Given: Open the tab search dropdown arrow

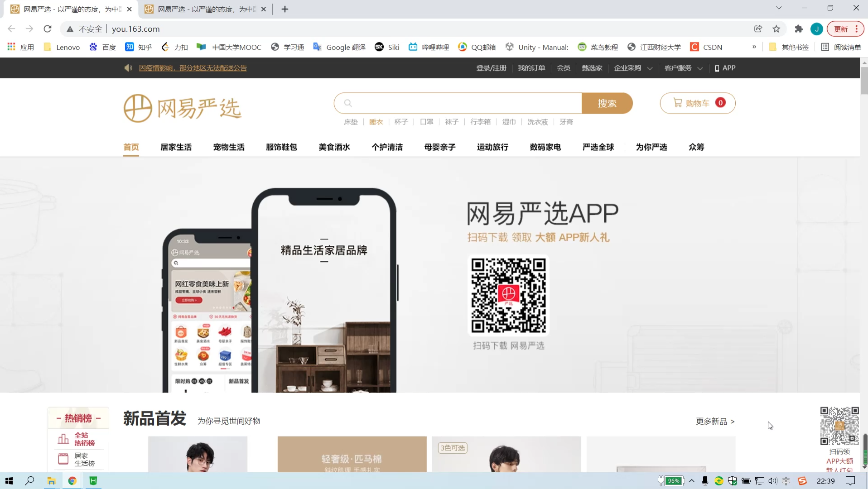Looking at the screenshot, I should click(779, 8).
